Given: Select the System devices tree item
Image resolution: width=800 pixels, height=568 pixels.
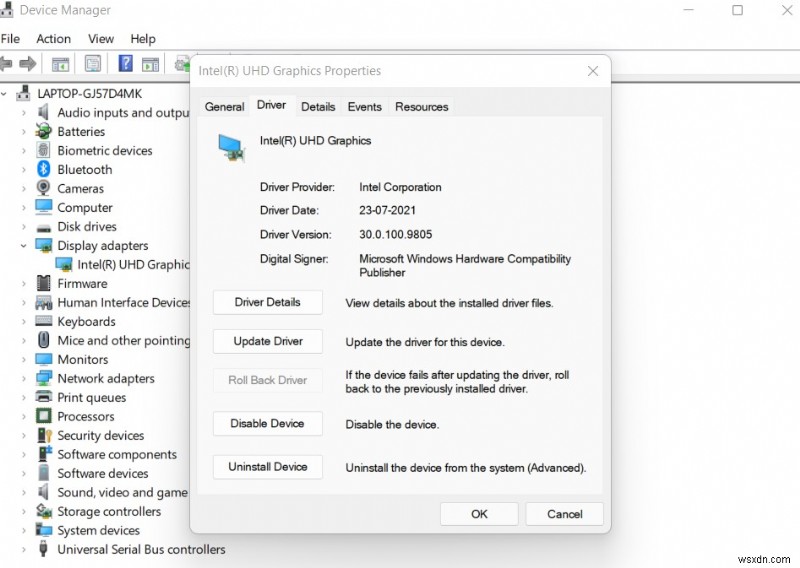Looking at the screenshot, I should click(98, 530).
